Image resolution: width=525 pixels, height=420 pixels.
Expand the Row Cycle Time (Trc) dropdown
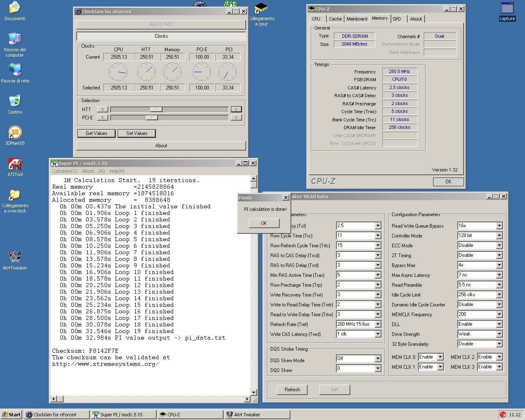(x=378, y=236)
